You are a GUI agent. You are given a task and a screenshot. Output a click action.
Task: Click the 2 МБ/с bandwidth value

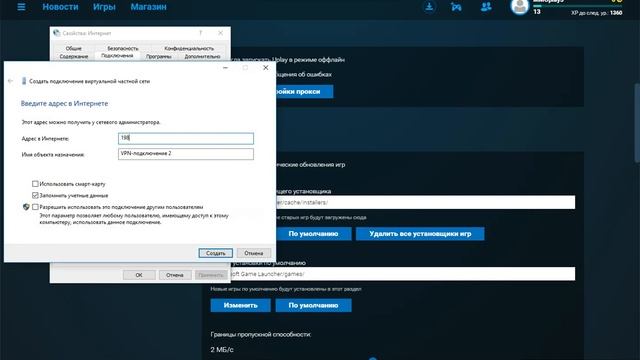tap(222, 350)
